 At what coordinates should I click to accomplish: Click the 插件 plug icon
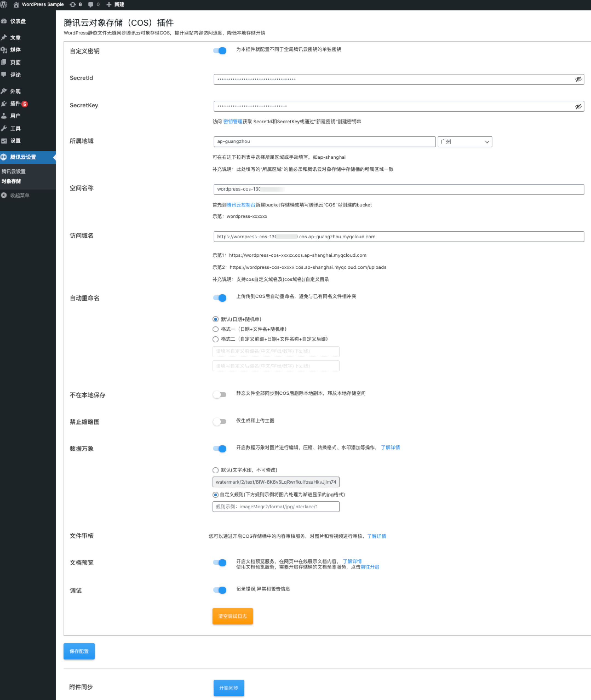click(4, 104)
